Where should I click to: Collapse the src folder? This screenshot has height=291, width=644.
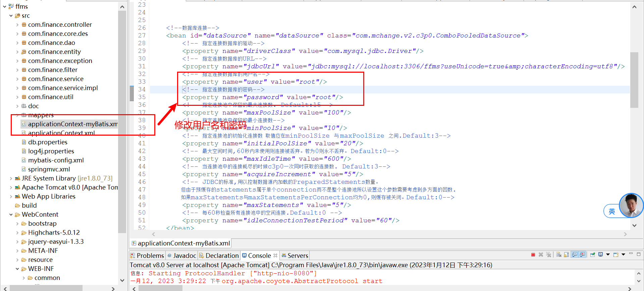click(x=11, y=15)
